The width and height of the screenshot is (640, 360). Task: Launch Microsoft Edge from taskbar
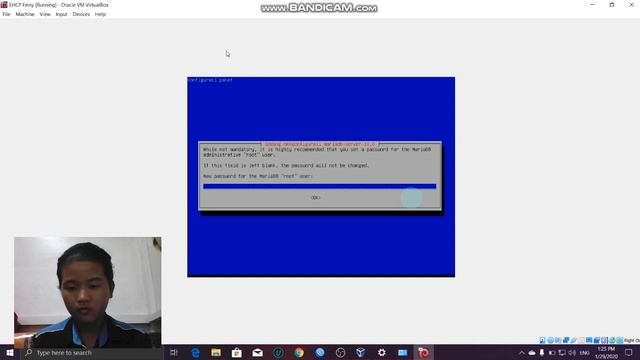coord(196,353)
